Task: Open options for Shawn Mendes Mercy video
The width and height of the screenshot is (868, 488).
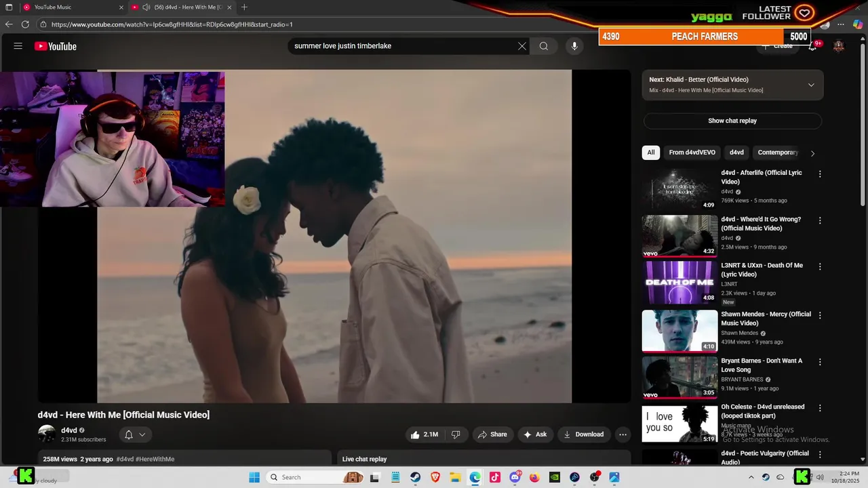Action: pyautogui.click(x=820, y=315)
